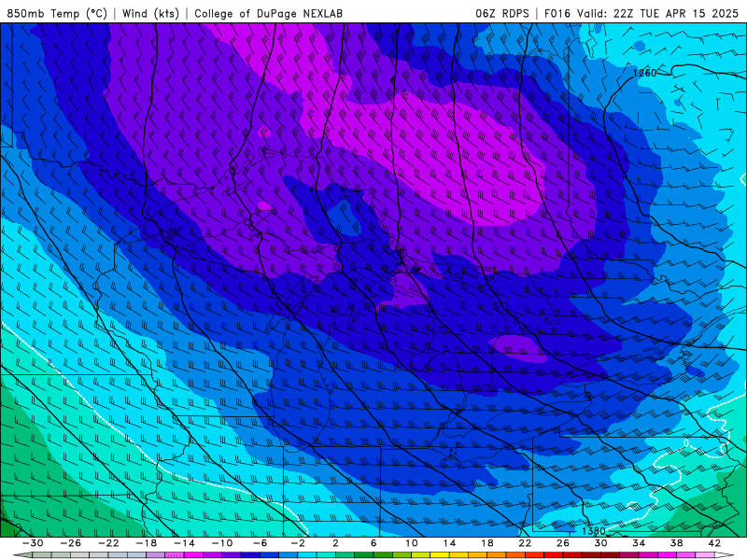
Task: Click the -22 value on the temperature scale
Action: [108, 543]
